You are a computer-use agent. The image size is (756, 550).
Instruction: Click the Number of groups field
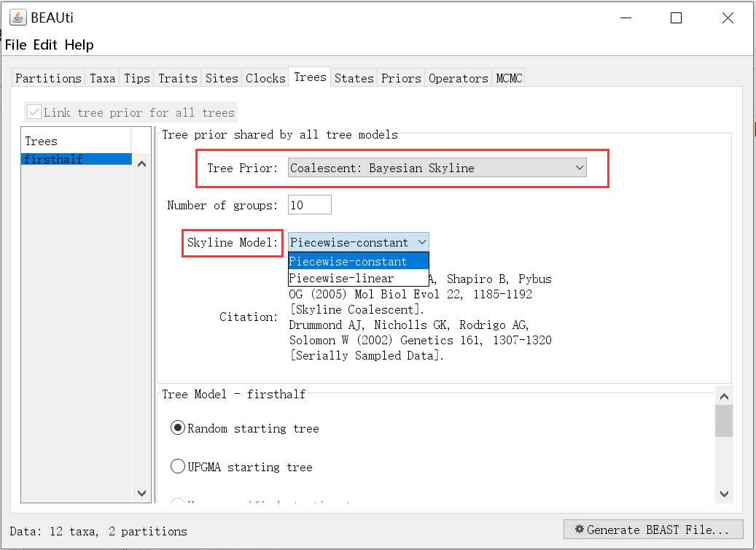point(310,204)
